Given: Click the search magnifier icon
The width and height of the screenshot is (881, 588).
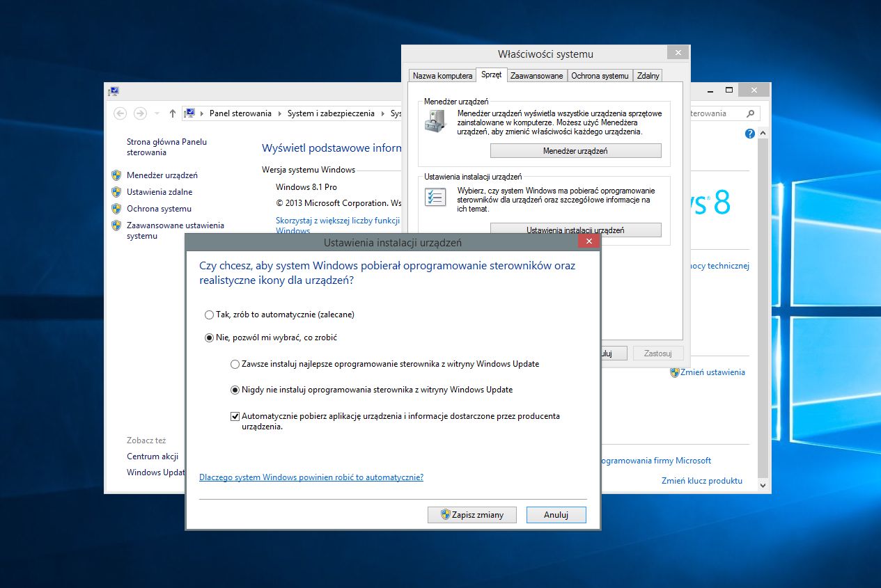Looking at the screenshot, I should pos(750,113).
